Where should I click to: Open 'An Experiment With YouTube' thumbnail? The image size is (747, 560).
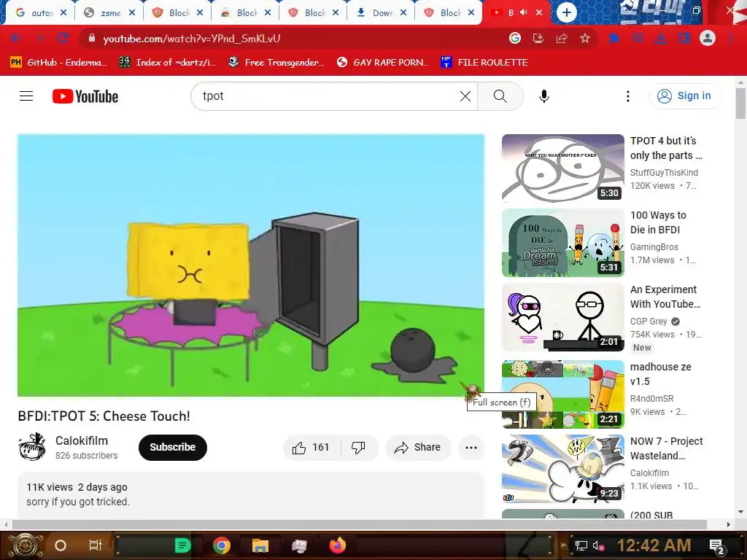[562, 317]
